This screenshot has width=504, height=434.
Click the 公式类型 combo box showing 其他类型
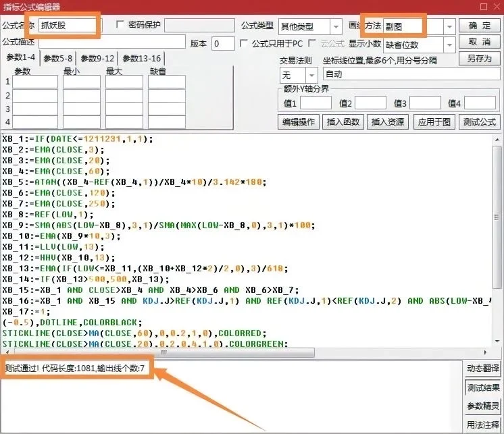tap(310, 26)
